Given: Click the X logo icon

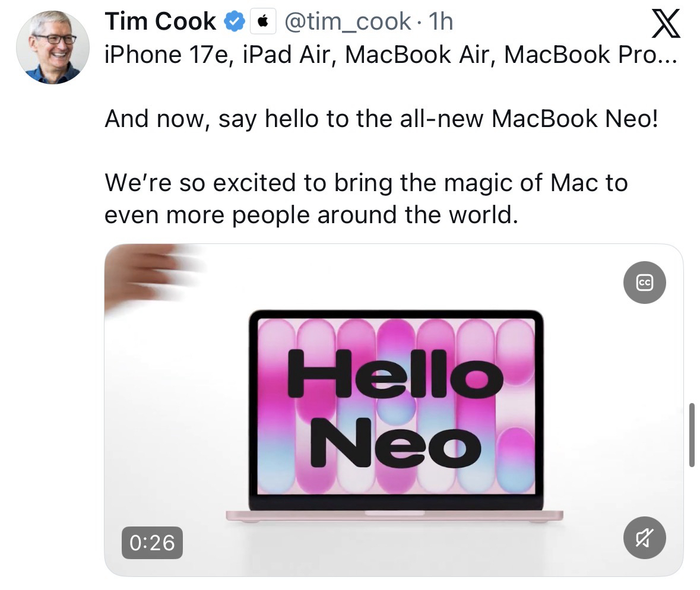Looking at the screenshot, I should [x=666, y=24].
